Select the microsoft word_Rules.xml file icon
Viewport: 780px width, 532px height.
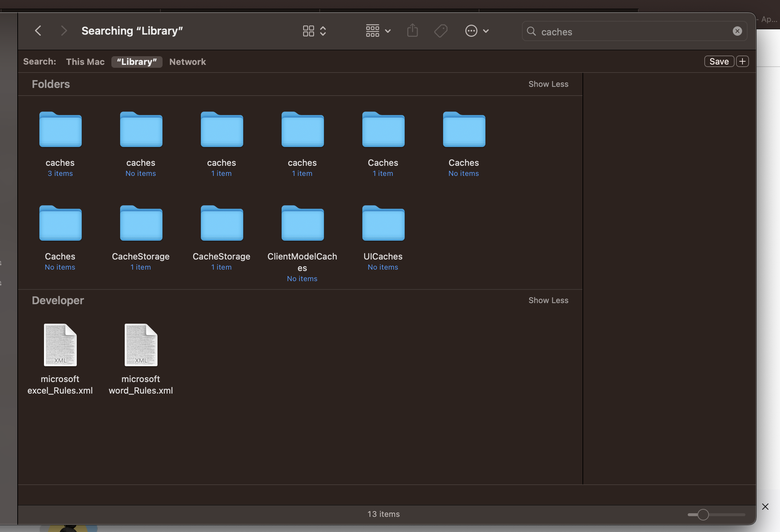141,345
